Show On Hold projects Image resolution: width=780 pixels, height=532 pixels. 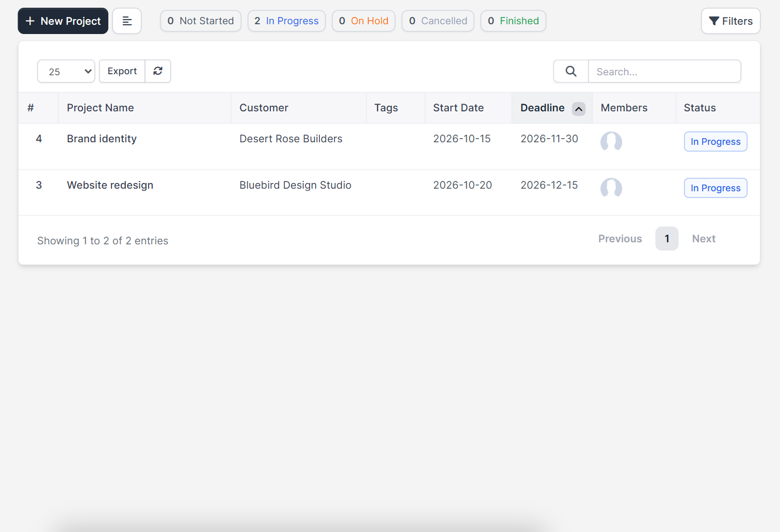364,21
